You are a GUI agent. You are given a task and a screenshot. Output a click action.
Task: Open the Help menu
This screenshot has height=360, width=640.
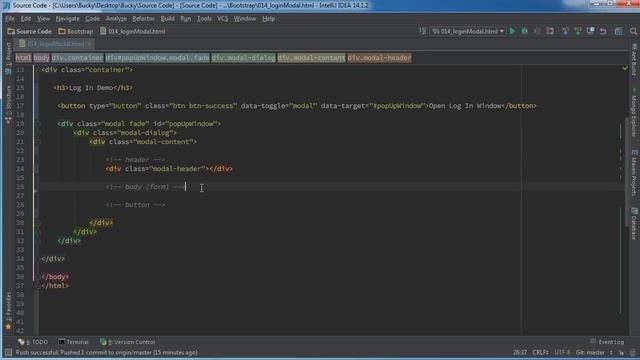coord(268,19)
